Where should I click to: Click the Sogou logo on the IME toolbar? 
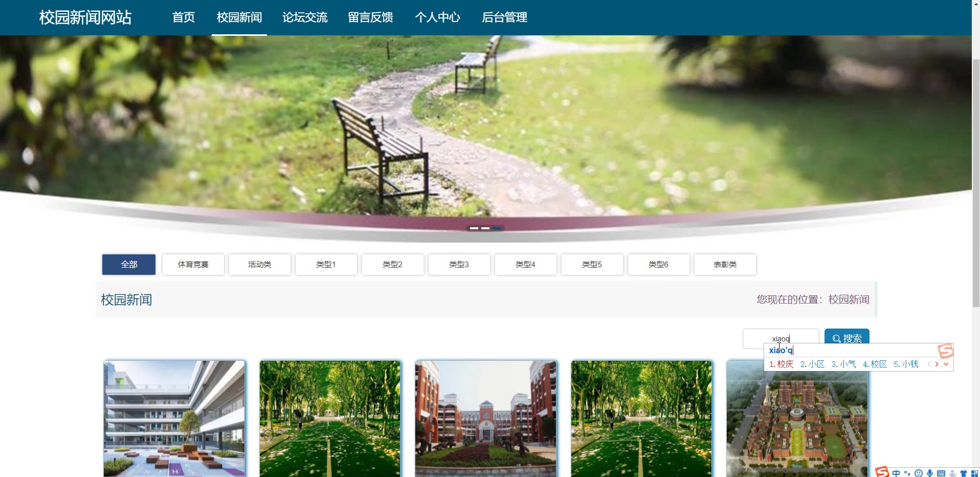[x=882, y=472]
